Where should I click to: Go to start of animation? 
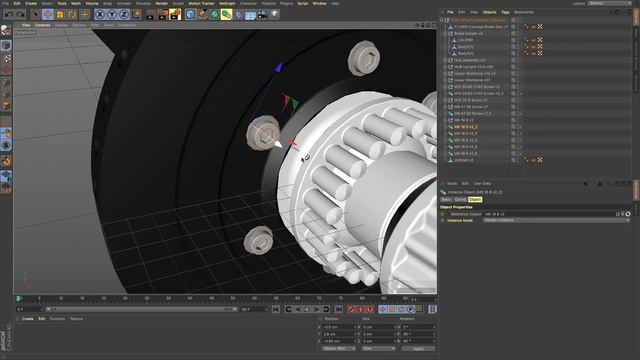point(276,309)
